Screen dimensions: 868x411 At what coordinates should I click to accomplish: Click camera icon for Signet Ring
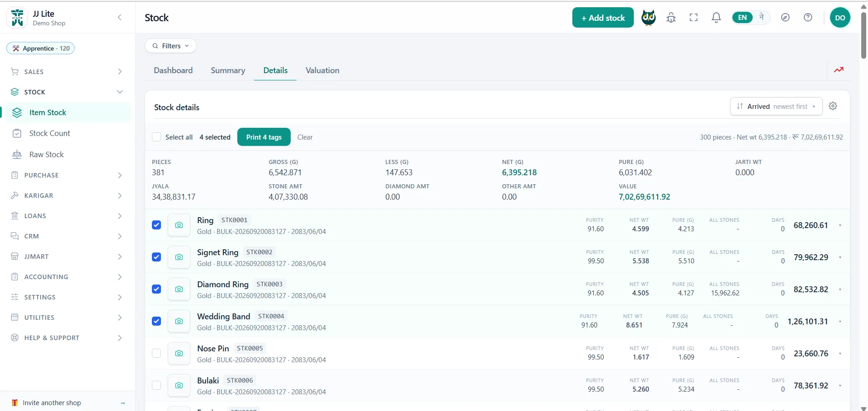tap(179, 257)
